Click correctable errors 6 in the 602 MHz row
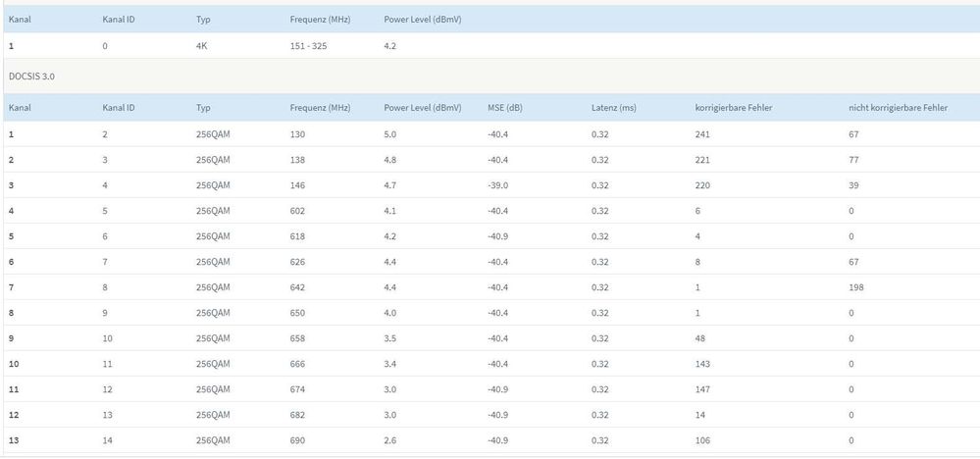980x459 pixels. [x=697, y=211]
